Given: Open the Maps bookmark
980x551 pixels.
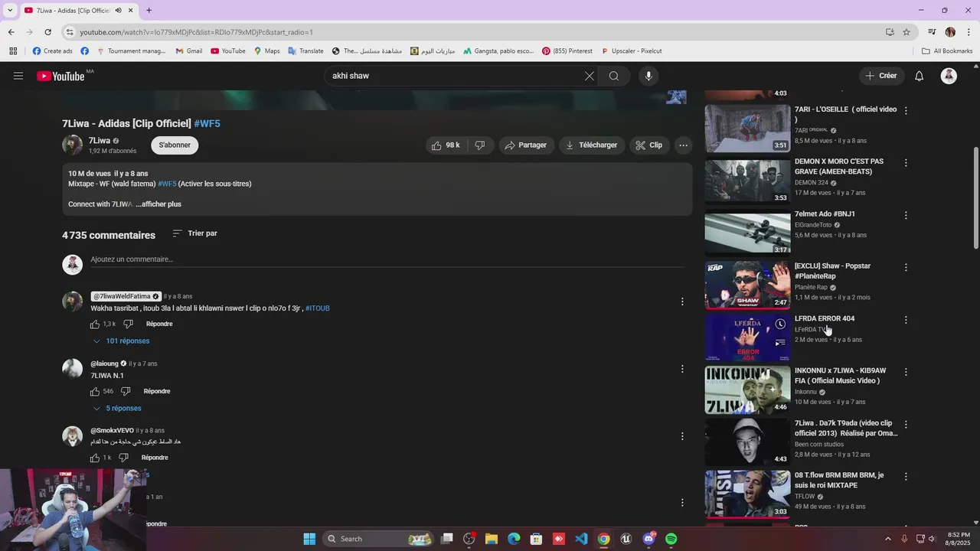Looking at the screenshot, I should pos(266,51).
